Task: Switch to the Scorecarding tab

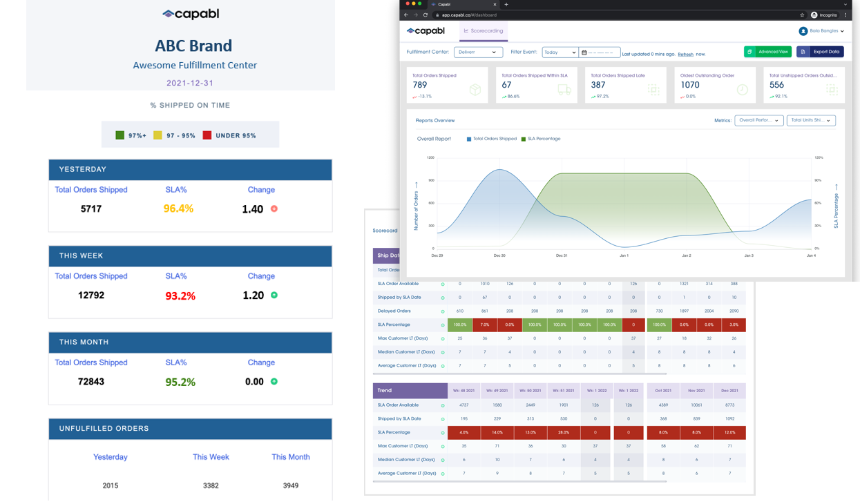Action: click(484, 31)
